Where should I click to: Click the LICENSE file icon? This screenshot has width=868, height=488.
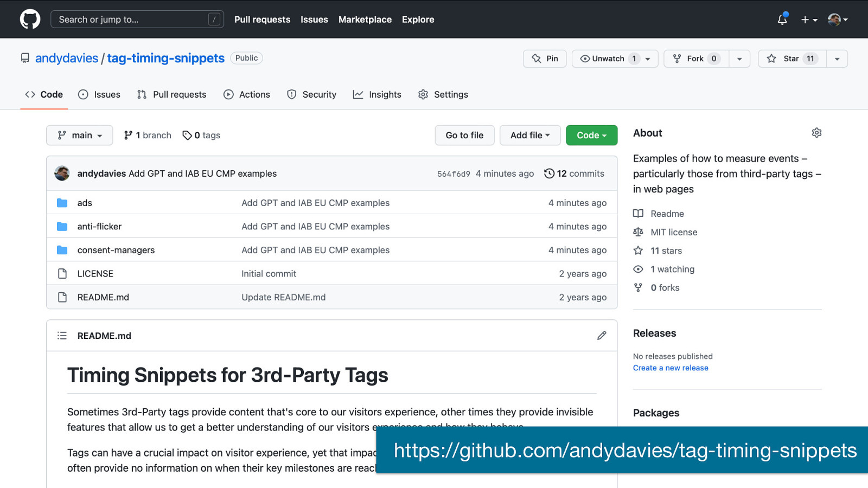(x=62, y=273)
